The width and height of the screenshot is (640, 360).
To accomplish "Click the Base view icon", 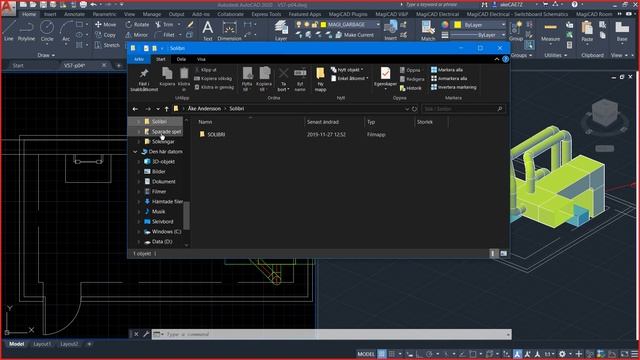I will [622, 30].
